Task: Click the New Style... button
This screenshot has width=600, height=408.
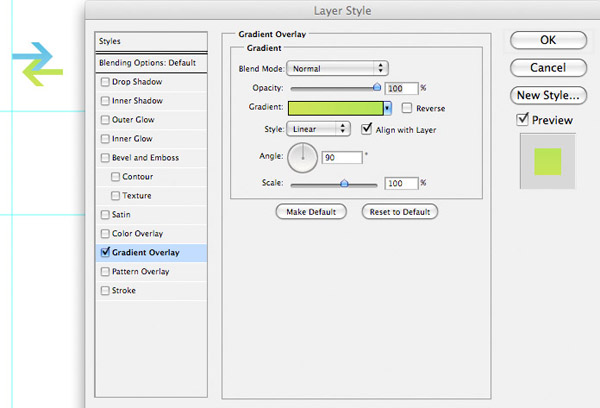Action: click(548, 95)
